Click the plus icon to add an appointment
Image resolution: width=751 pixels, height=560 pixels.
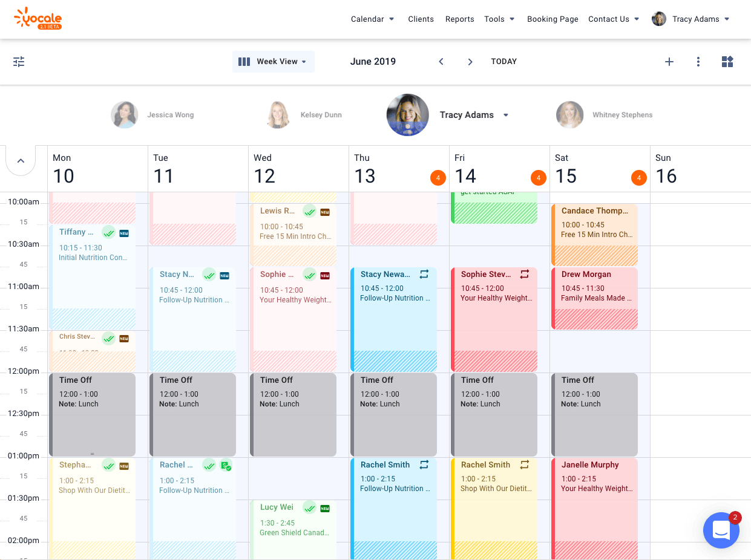coord(669,61)
